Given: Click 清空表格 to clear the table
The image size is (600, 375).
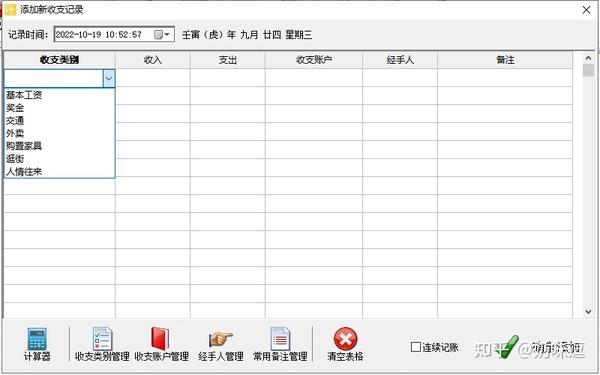Looking at the screenshot, I should 345,345.
